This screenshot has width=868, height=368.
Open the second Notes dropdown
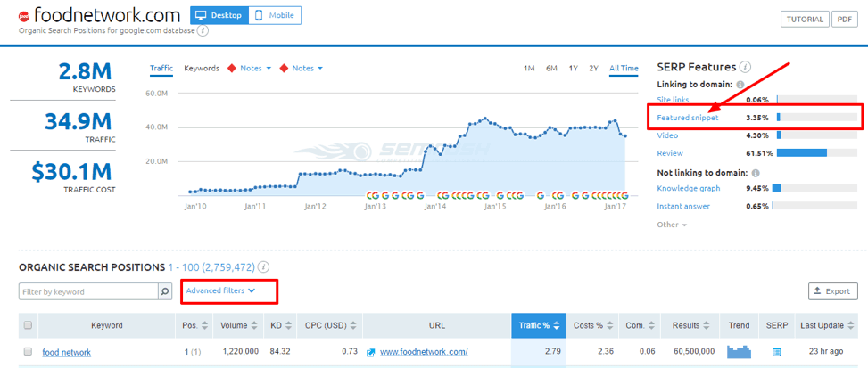[x=307, y=69]
